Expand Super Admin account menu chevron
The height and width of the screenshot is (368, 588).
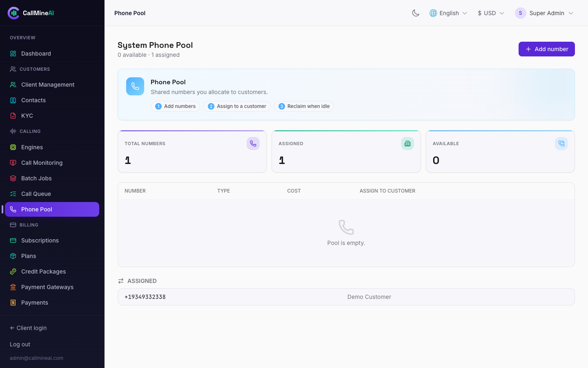(x=571, y=13)
